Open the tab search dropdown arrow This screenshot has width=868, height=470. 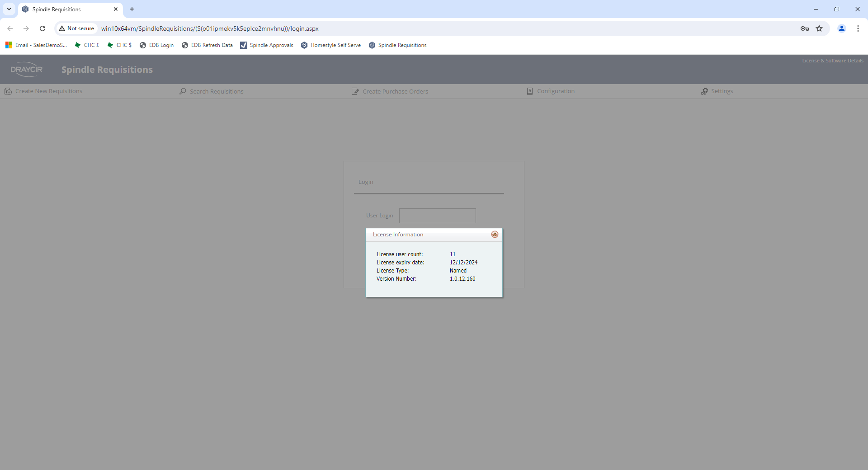9,9
